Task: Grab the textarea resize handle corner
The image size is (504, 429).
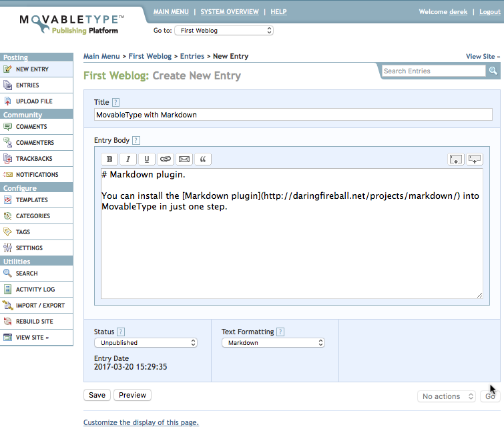Action: pyautogui.click(x=479, y=296)
